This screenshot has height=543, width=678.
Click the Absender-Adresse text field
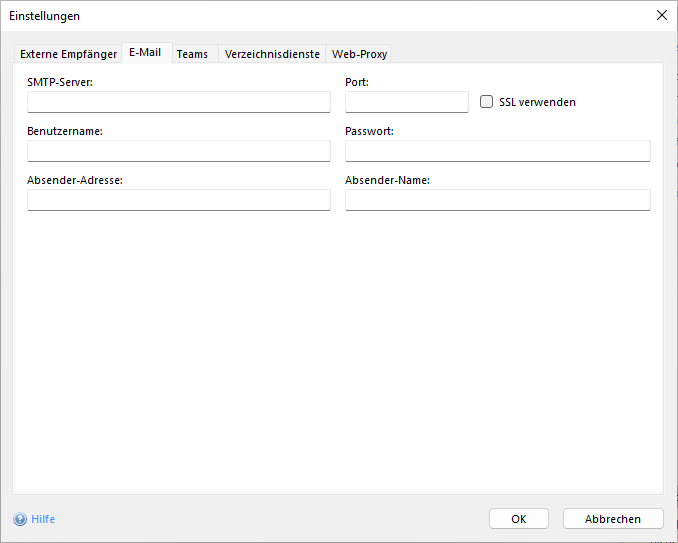(178, 200)
